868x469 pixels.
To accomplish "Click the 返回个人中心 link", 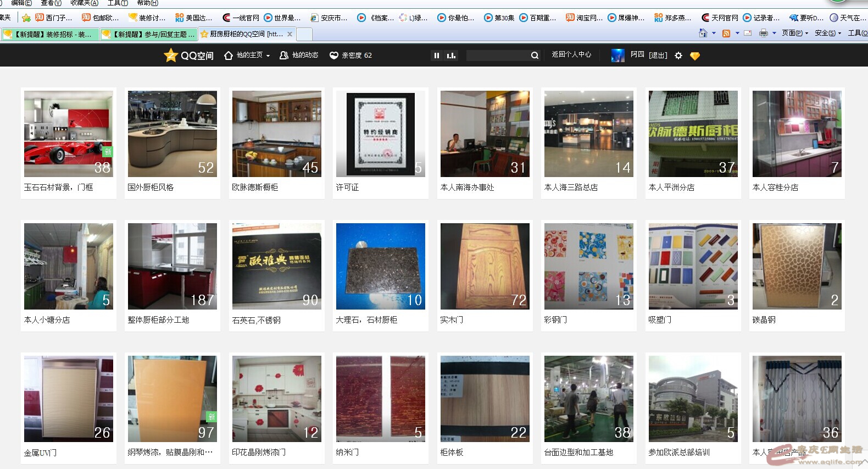I will click(571, 55).
